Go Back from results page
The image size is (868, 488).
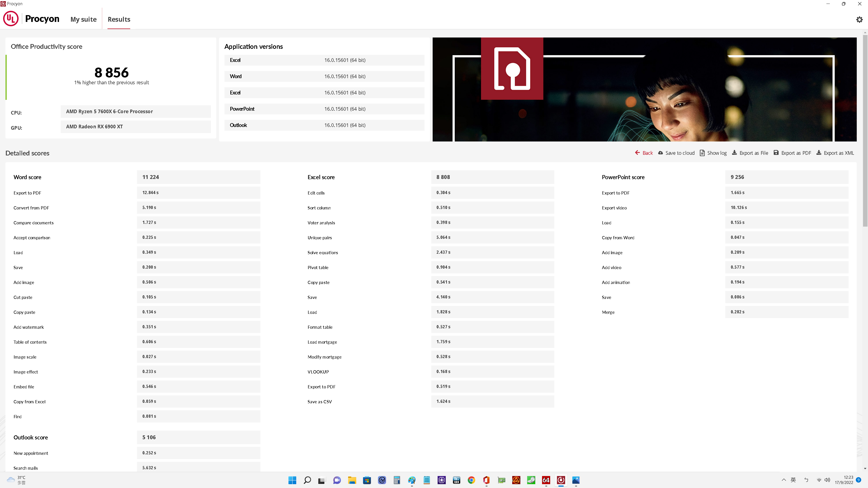pos(644,153)
